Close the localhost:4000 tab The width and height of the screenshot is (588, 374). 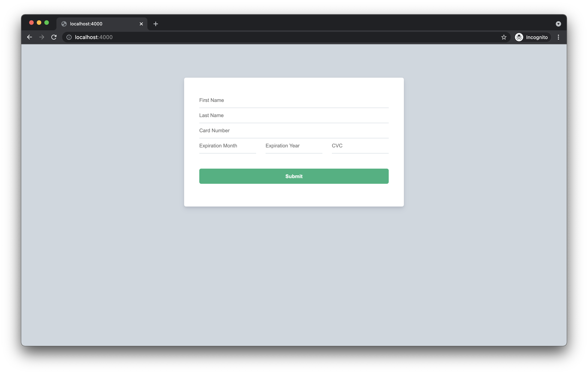pos(141,24)
